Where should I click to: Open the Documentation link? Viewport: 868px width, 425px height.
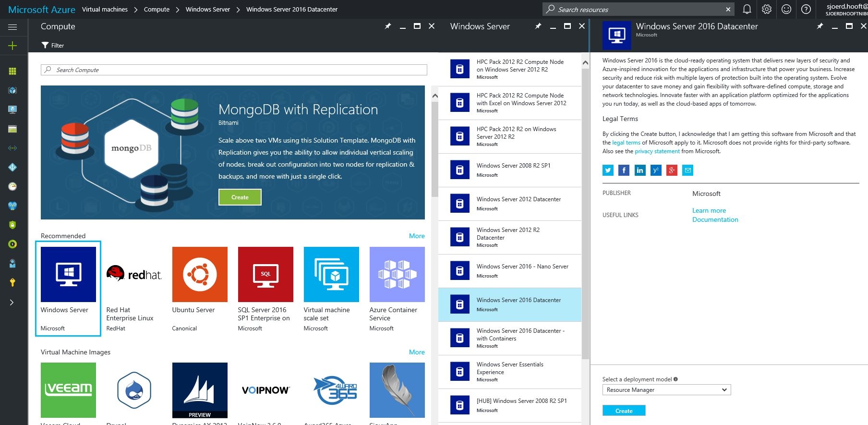click(x=715, y=219)
